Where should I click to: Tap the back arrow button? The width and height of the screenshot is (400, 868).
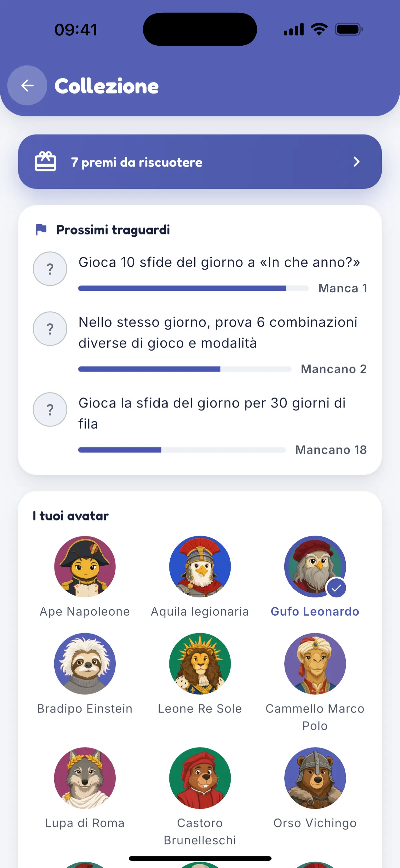27,86
